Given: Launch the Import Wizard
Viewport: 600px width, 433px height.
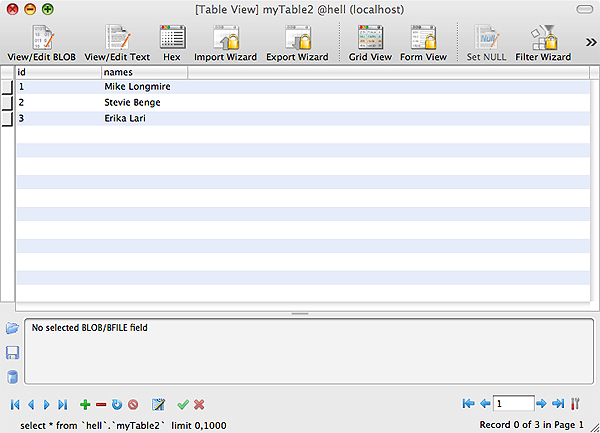Looking at the screenshot, I should (225, 43).
